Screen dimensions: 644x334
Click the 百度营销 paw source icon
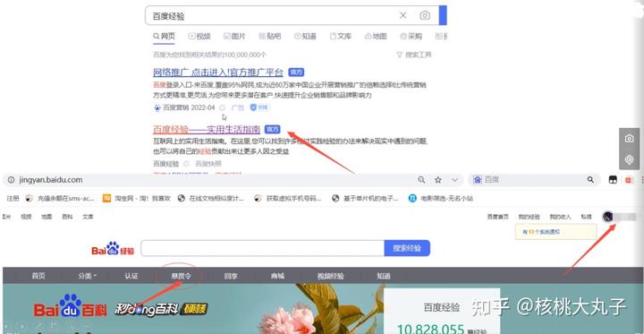157,107
